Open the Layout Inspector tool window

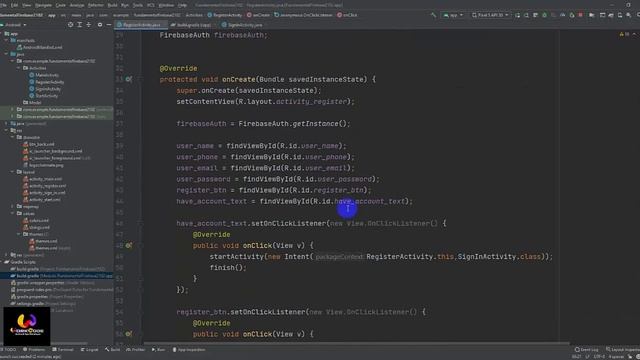pos(622,350)
